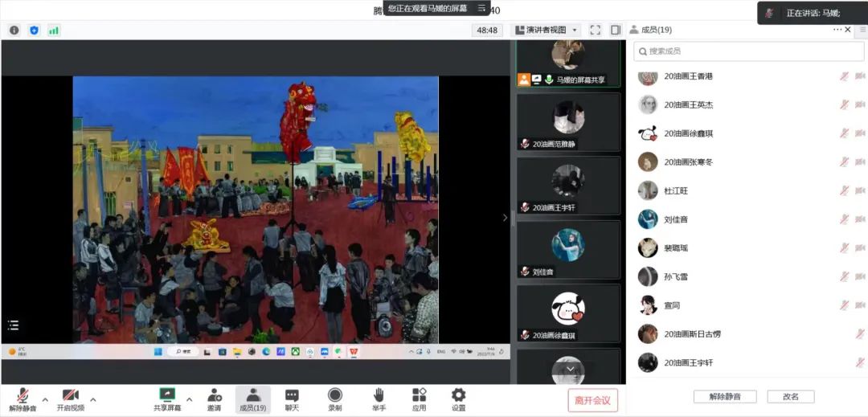Click the shared painting in the main view
The height and width of the screenshot is (417, 868).
click(x=256, y=210)
